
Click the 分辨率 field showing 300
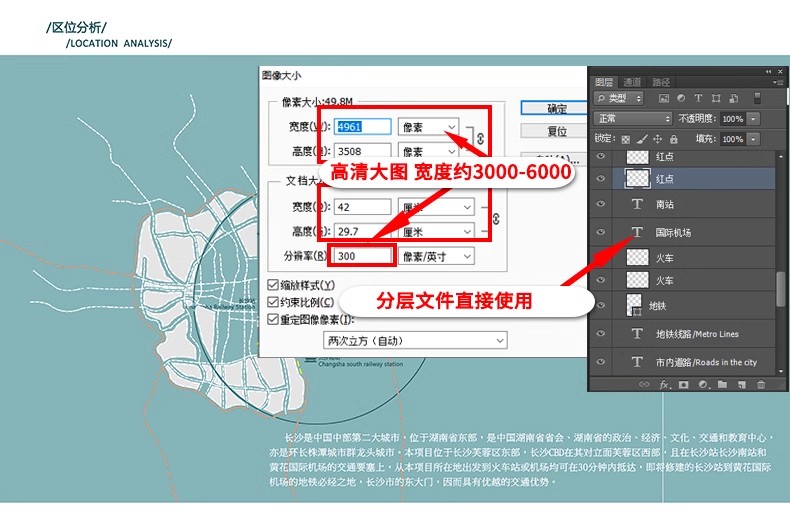pyautogui.click(x=362, y=256)
